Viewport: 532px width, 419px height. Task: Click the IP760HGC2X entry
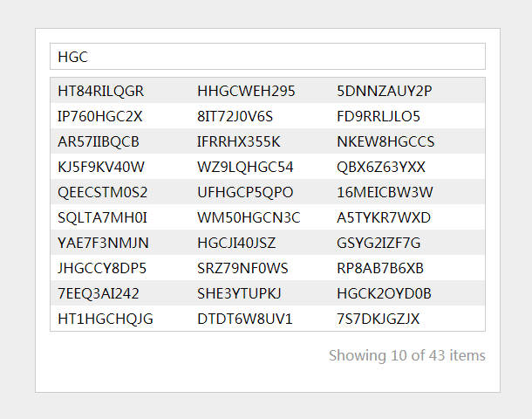99,116
